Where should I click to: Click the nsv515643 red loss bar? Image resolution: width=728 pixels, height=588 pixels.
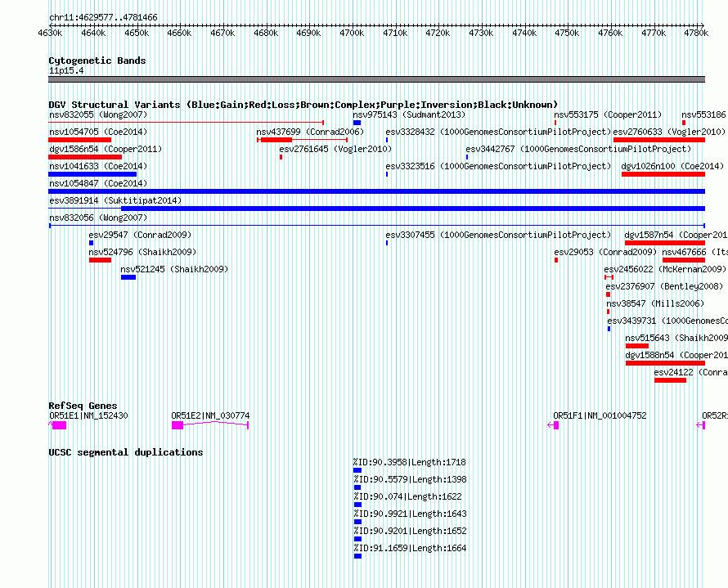[x=637, y=346]
